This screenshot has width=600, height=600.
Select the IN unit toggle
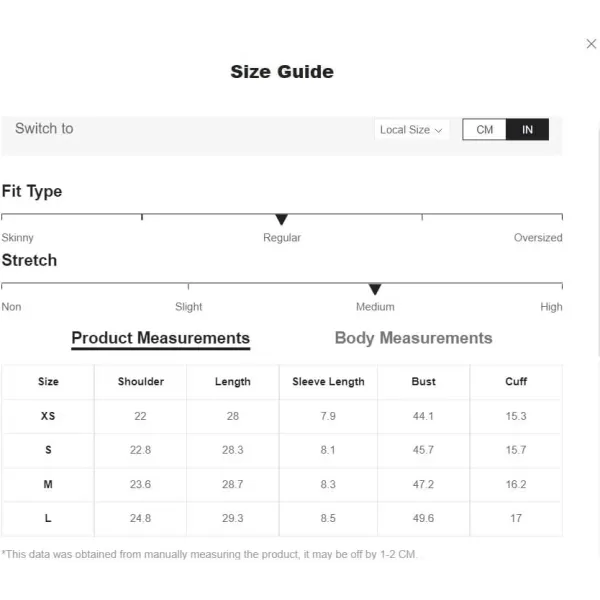pyautogui.click(x=527, y=130)
